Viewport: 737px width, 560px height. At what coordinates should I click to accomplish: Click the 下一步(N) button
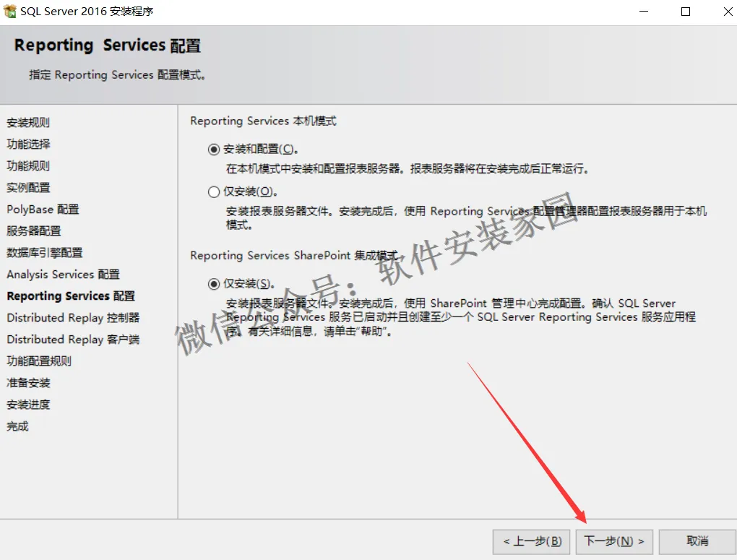pos(616,542)
